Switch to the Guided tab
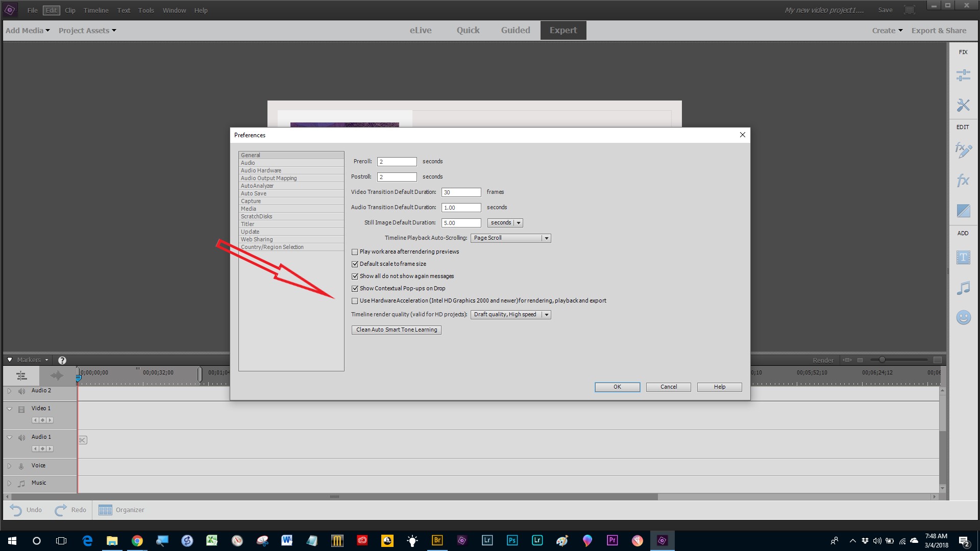This screenshot has width=980, height=551. [x=516, y=31]
